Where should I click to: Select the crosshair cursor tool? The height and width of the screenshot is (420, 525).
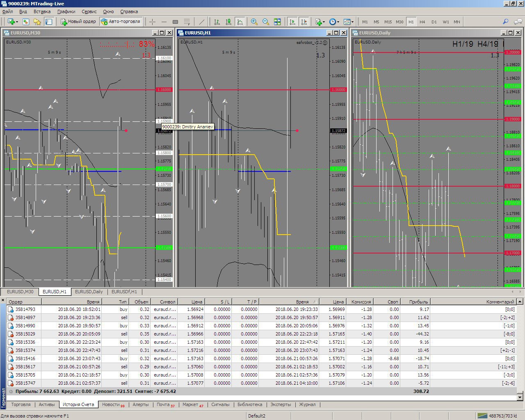click(152, 22)
